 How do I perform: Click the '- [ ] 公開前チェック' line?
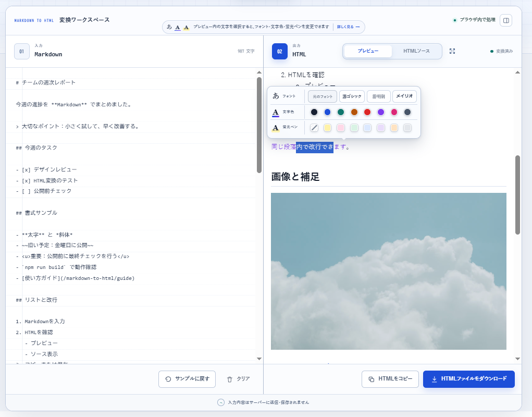(x=44, y=191)
